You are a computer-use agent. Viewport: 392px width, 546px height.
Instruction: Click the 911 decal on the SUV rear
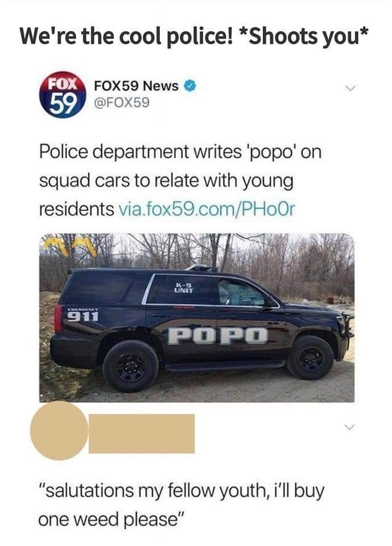point(82,317)
